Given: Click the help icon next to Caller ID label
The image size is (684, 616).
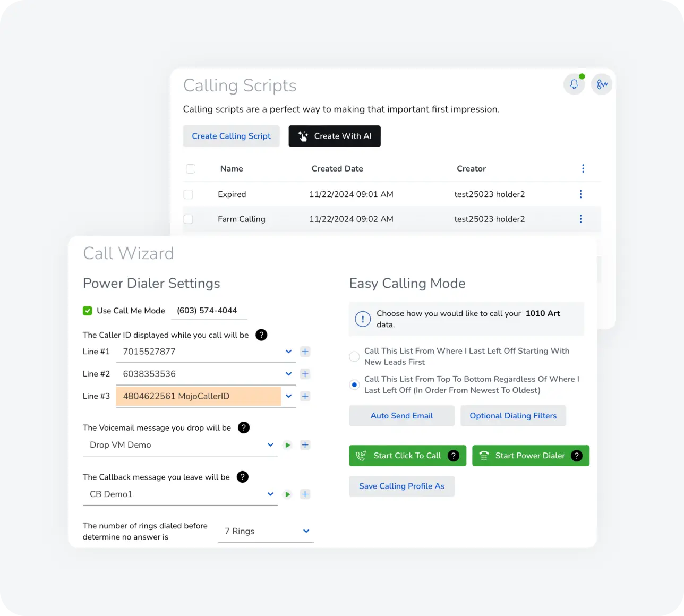Looking at the screenshot, I should (261, 335).
